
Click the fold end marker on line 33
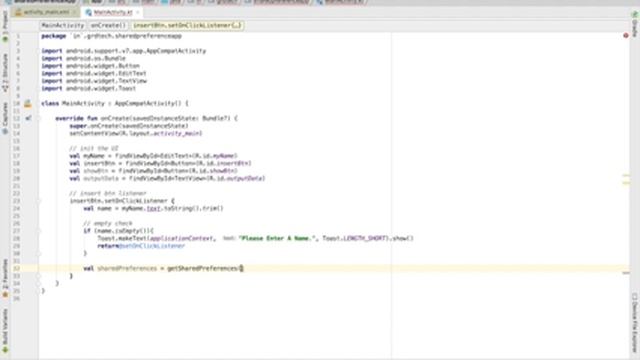coord(38,276)
